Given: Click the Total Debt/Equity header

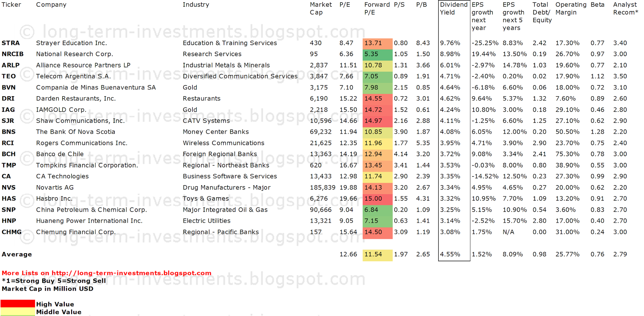Looking at the screenshot, I should (542, 12).
